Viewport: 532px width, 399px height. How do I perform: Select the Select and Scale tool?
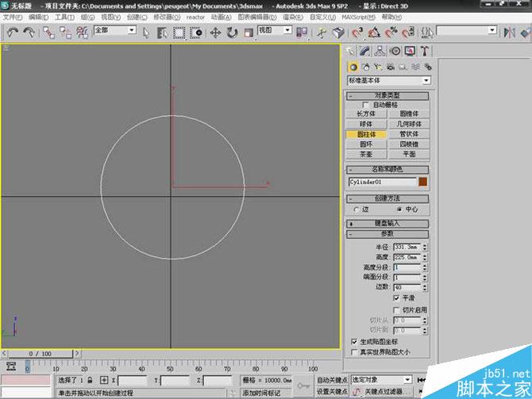pos(249,33)
